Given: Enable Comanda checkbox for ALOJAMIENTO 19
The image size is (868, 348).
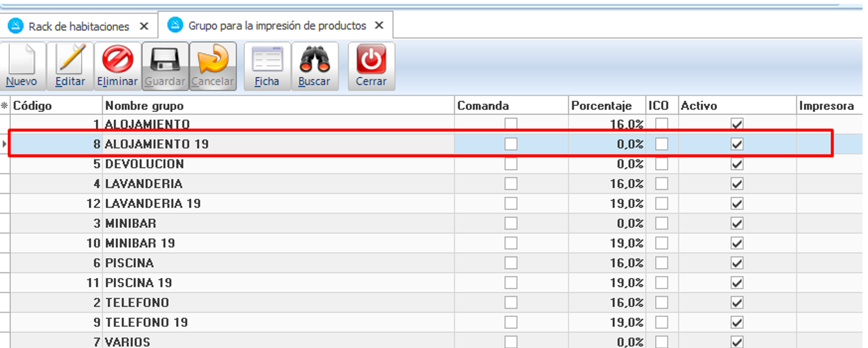Looking at the screenshot, I should pyautogui.click(x=510, y=144).
